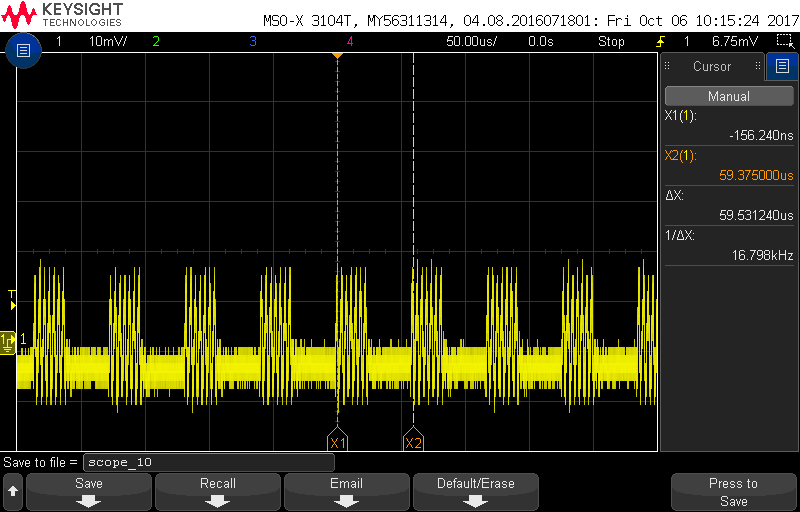Image resolution: width=800 pixels, height=512 pixels.
Task: Open the Default/Erase softkey menu
Action: pos(476,492)
